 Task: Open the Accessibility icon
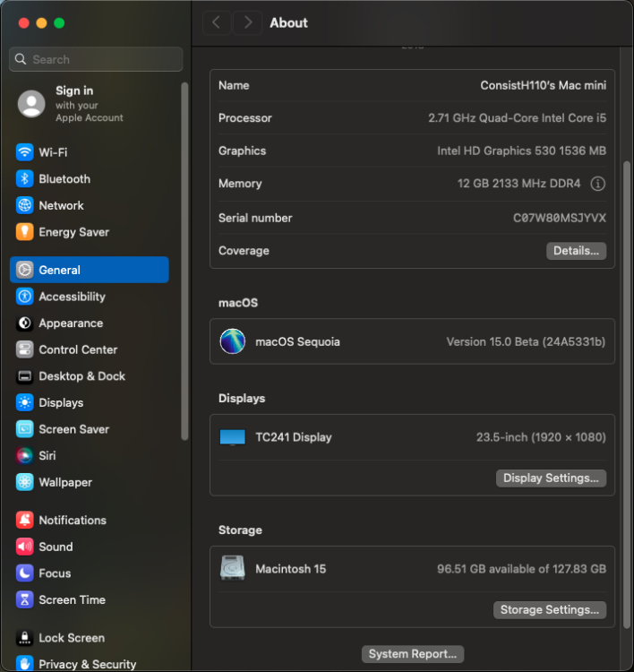24,297
